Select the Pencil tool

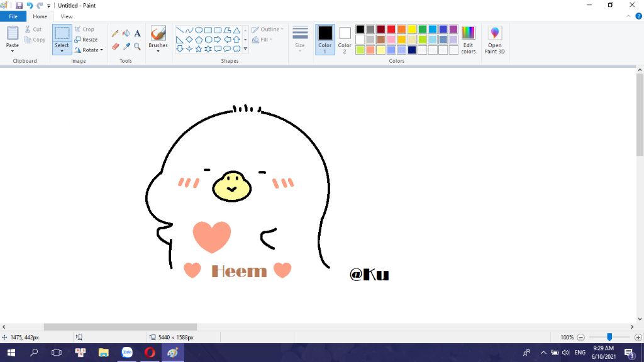coord(115,33)
